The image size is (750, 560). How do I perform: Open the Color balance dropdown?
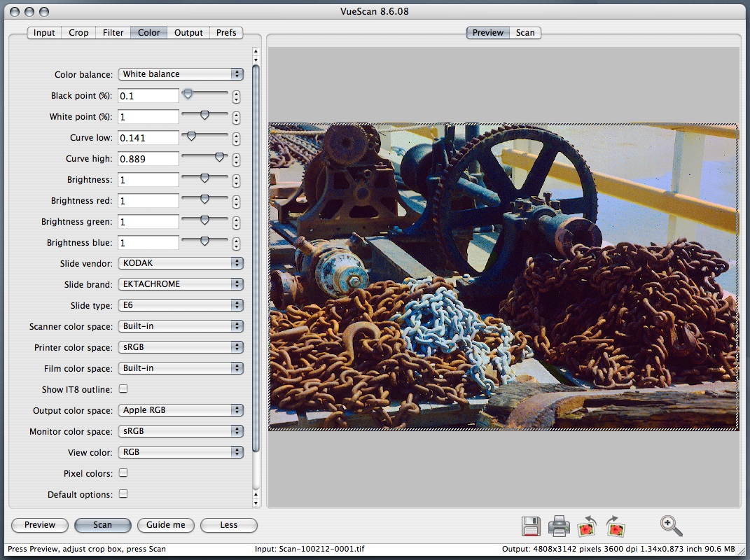(x=181, y=74)
